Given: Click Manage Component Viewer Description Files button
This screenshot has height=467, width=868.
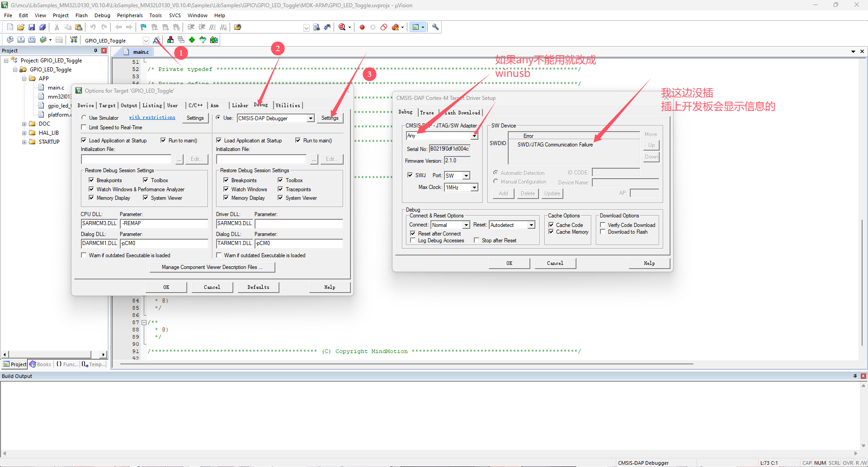Looking at the screenshot, I should (x=212, y=267).
